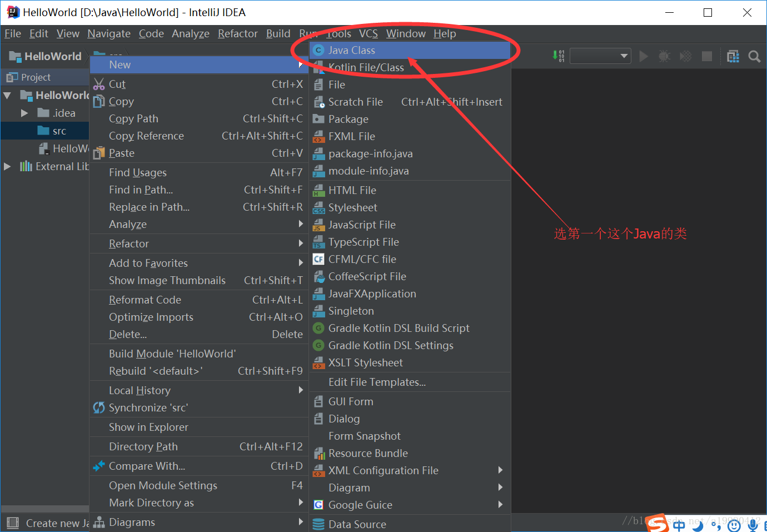Choose Form Snapshot entry
The image size is (767, 532).
point(410,436)
